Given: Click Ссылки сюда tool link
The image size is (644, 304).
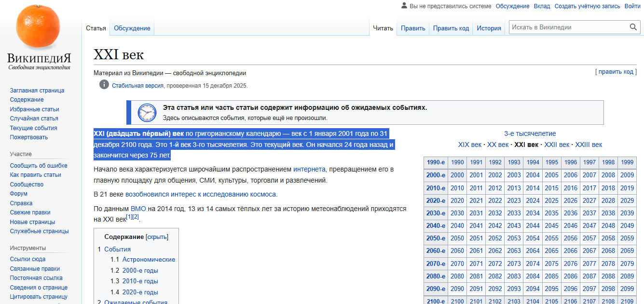Looking at the screenshot, I should pyautogui.click(x=28, y=260).
